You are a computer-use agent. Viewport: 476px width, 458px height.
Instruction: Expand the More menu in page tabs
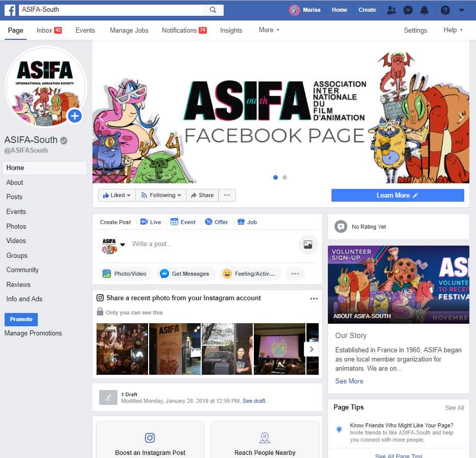[x=269, y=30]
